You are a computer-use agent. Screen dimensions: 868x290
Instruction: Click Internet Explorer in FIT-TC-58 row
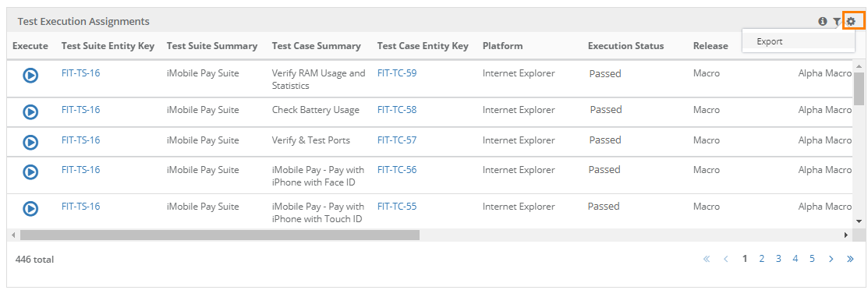coord(519,110)
